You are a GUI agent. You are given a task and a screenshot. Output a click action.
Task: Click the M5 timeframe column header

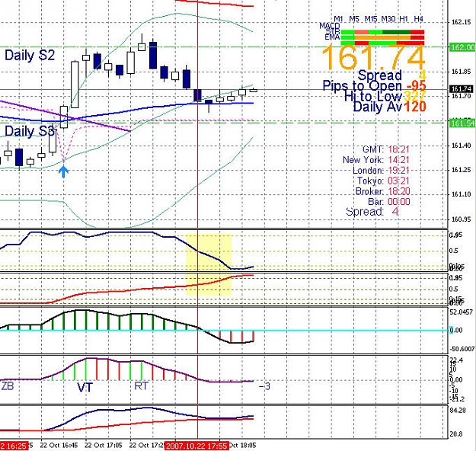coord(354,19)
